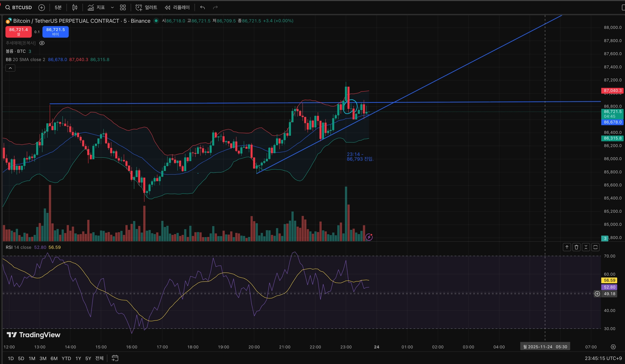
Task: Click the red 86,721.4 sell button
Action: [x=19, y=32]
